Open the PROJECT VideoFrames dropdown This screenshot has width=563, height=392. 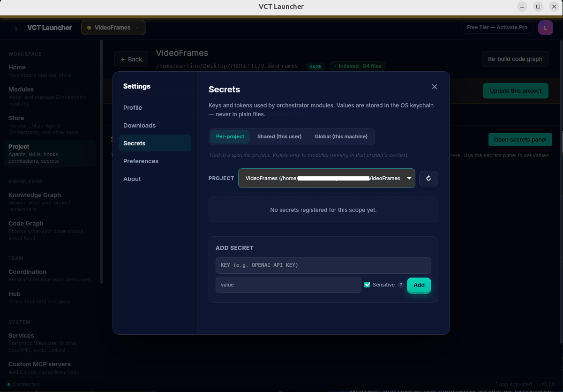[x=327, y=178]
